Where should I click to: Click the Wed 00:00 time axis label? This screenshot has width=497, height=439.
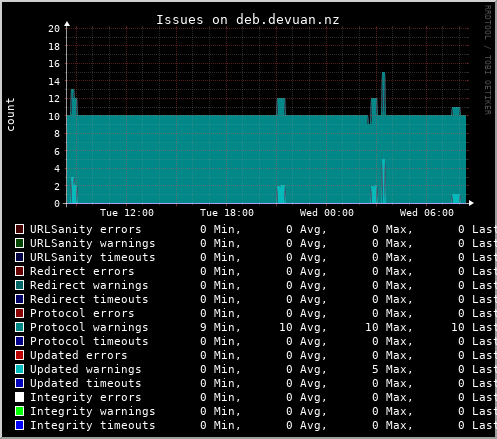tap(327, 213)
